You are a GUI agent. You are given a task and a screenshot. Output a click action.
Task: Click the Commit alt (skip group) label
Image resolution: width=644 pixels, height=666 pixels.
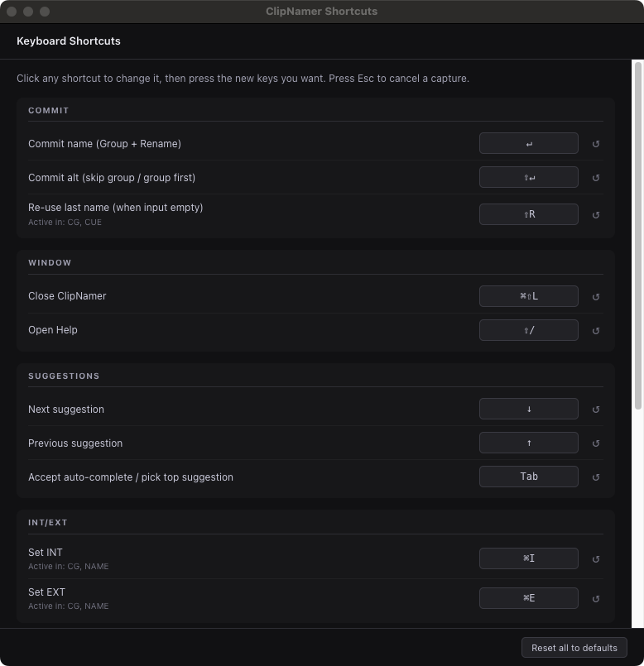tap(112, 178)
